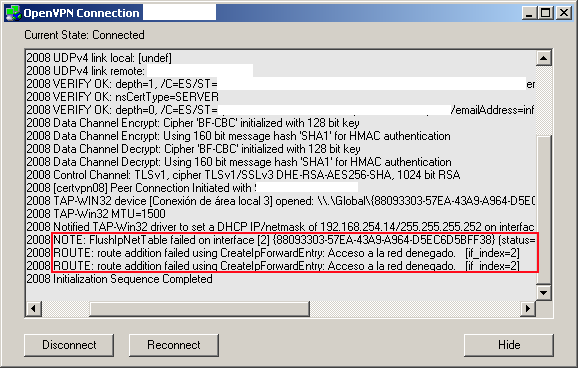Hide the OpenVPN connection window
Screen dimensions: 578x368
509,345
